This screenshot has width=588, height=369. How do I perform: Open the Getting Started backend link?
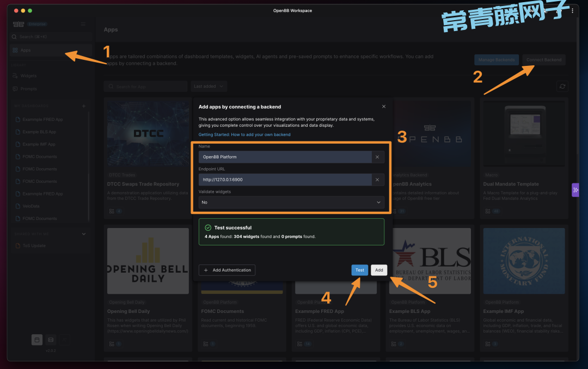point(244,134)
